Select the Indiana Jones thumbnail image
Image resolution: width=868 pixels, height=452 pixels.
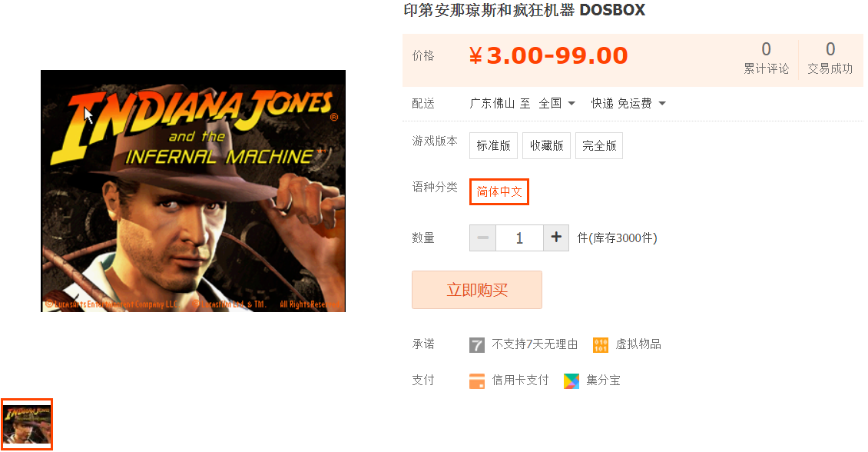(x=27, y=424)
